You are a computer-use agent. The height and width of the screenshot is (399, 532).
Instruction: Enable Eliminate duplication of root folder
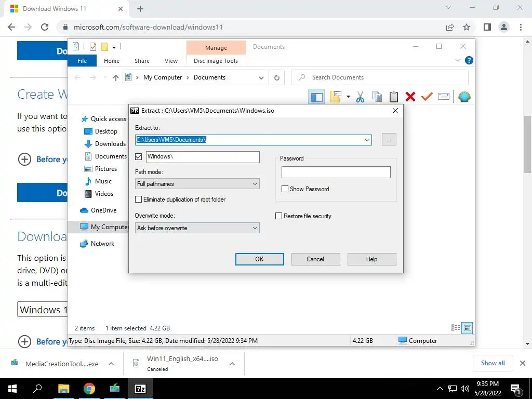[138, 199]
